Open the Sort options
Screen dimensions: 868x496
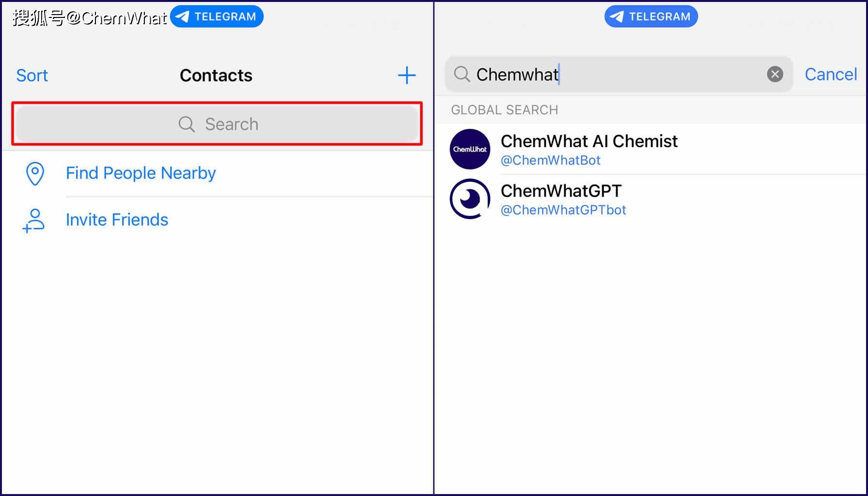(32, 76)
